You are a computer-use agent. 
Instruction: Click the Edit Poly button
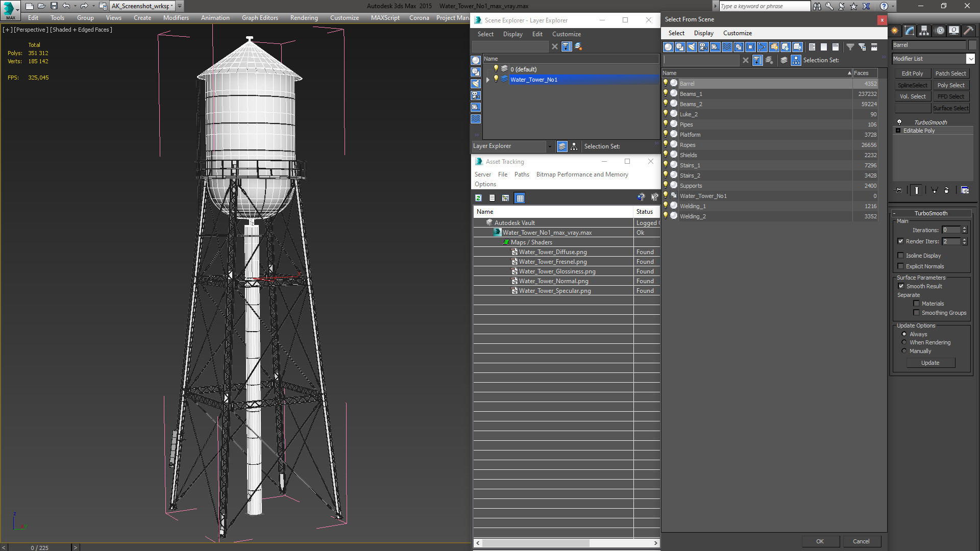912,73
